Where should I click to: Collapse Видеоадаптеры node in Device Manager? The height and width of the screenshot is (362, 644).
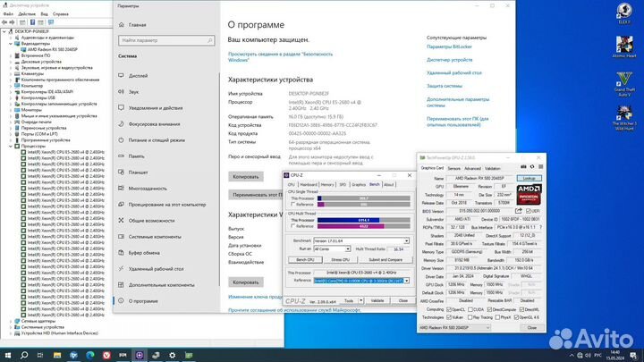11,44
